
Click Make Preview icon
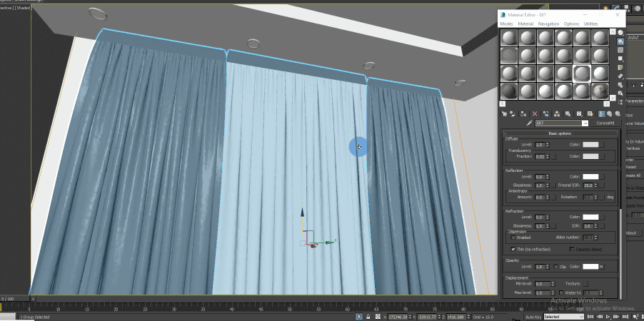(620, 76)
